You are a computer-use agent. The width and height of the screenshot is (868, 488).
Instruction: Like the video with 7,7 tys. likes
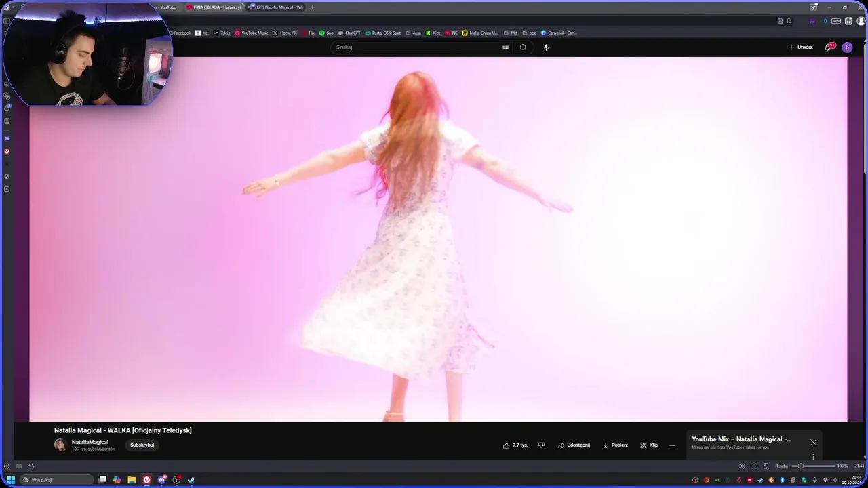pyautogui.click(x=515, y=445)
